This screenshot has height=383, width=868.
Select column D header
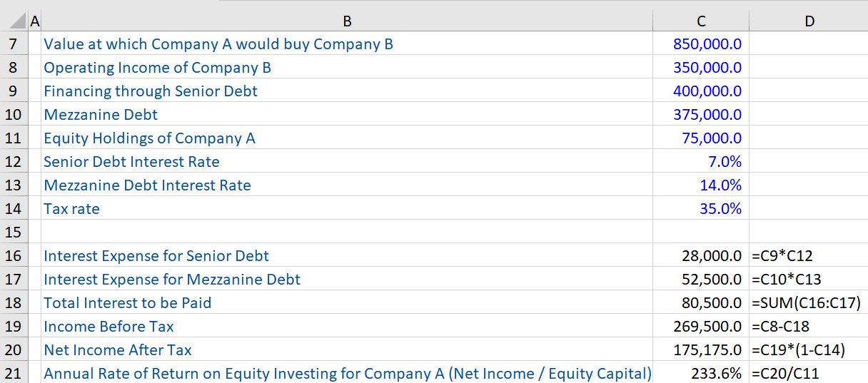(x=809, y=21)
